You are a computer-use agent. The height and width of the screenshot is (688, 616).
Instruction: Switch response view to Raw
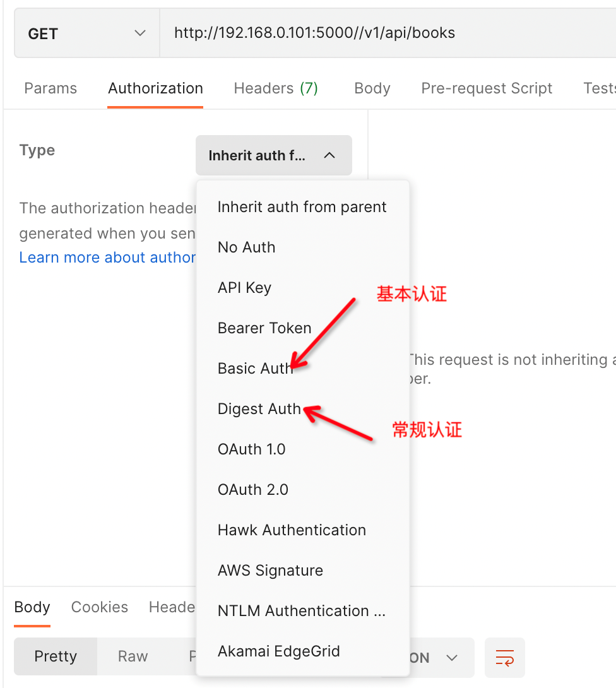tap(133, 656)
